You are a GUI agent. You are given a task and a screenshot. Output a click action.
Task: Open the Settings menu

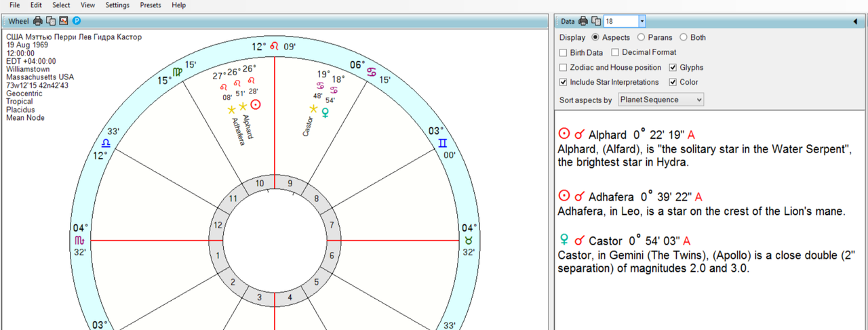(x=117, y=5)
